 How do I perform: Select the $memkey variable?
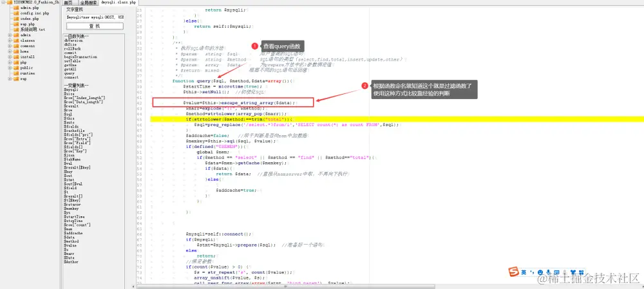[x=71, y=208]
